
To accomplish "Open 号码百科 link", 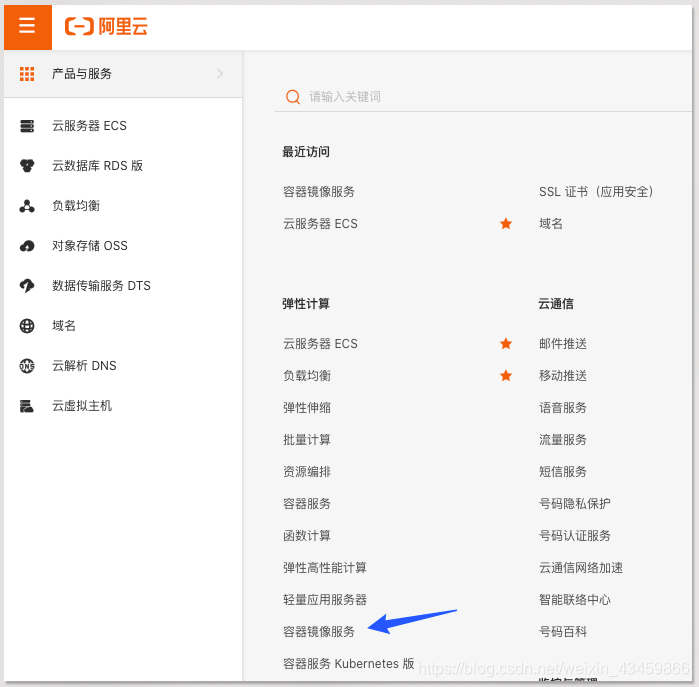I will tap(563, 632).
